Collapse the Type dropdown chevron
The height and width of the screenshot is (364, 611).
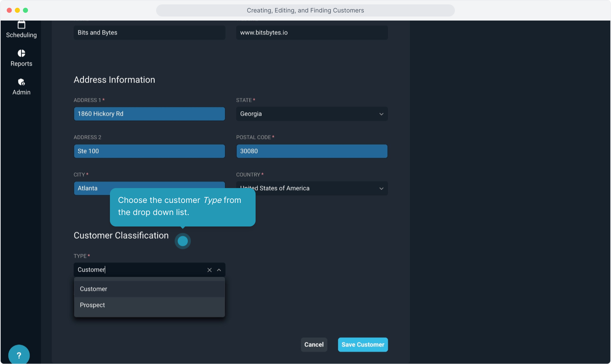pyautogui.click(x=219, y=270)
